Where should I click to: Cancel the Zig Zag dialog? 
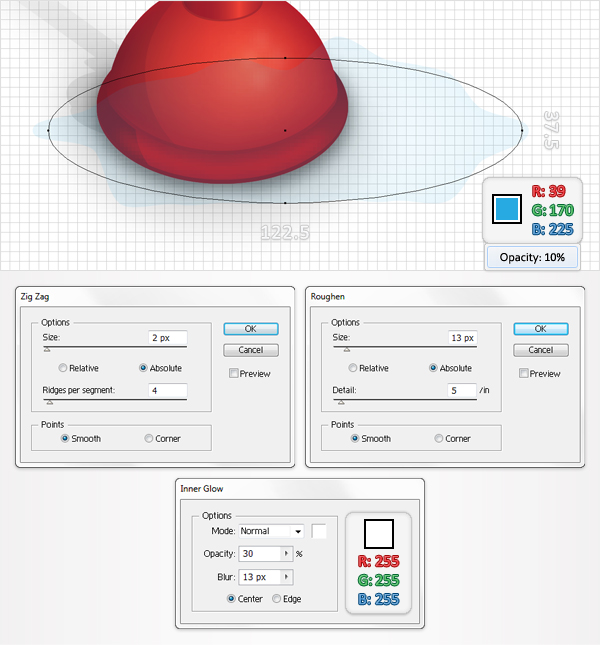point(251,350)
